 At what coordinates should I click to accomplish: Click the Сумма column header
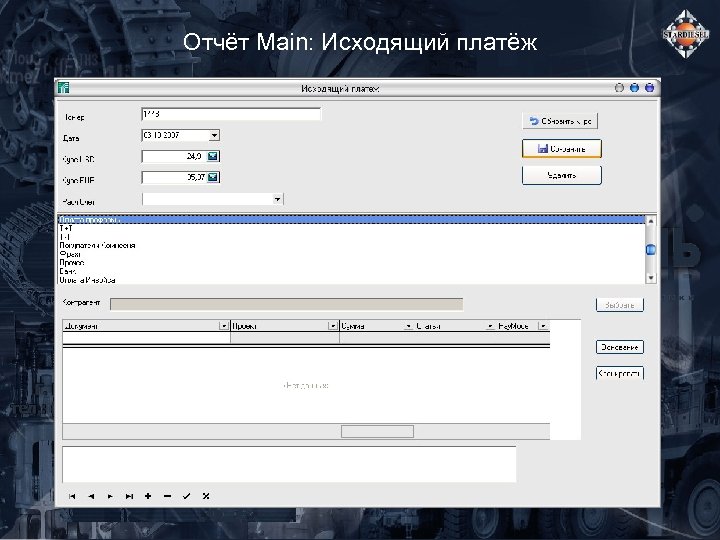click(377, 326)
